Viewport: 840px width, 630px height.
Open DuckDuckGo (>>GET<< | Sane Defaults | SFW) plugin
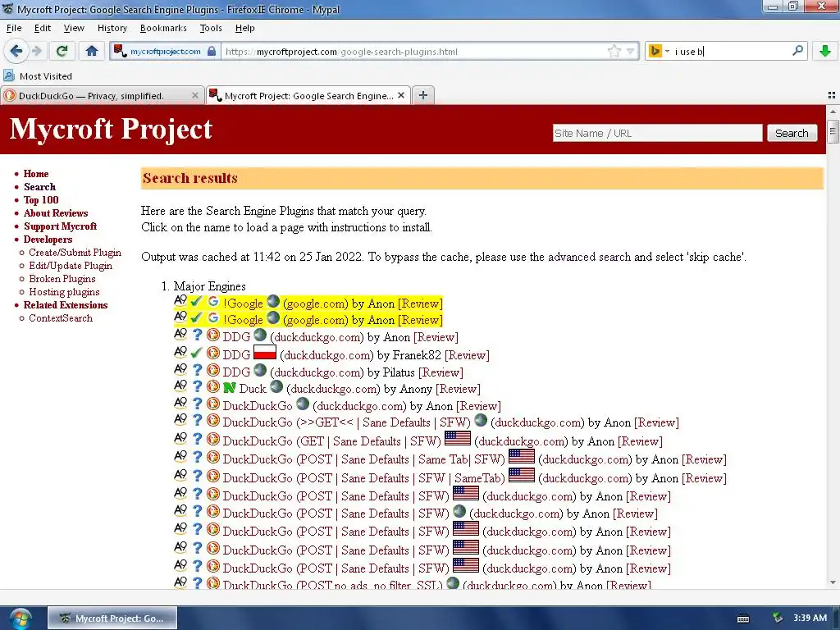tap(347, 422)
